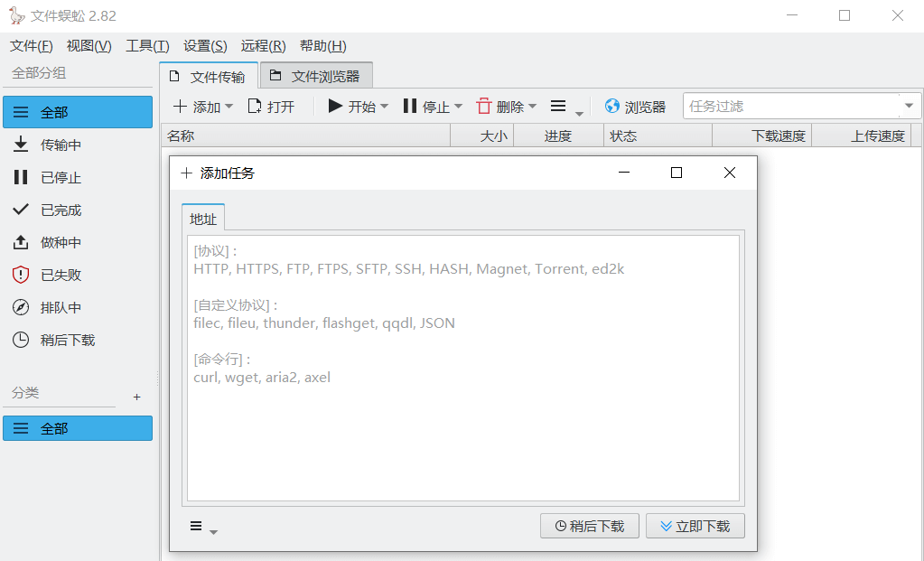Open the 帮助(H) menu
The width and height of the screenshot is (924, 561).
[x=323, y=46]
